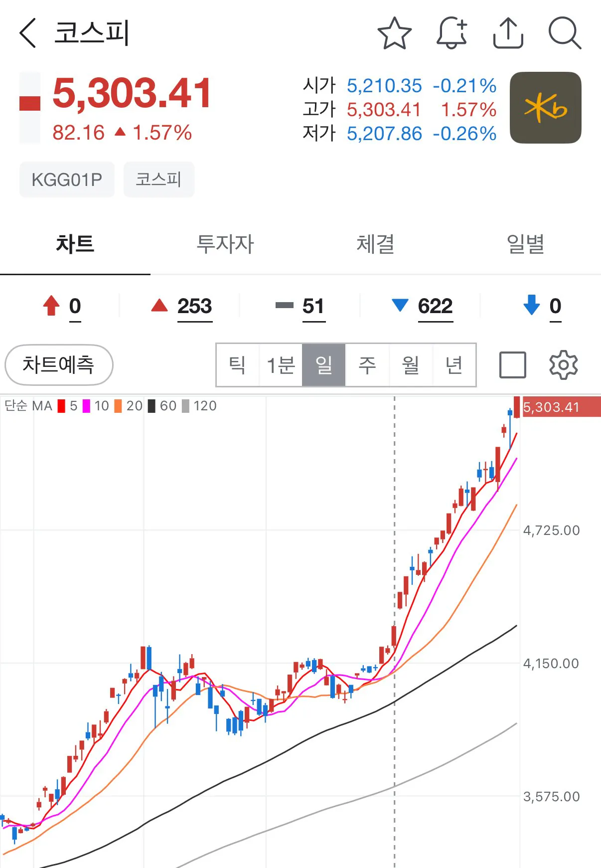Tap the blue down-arrow limit-down icon
This screenshot has width=601, height=868.
coord(532,305)
